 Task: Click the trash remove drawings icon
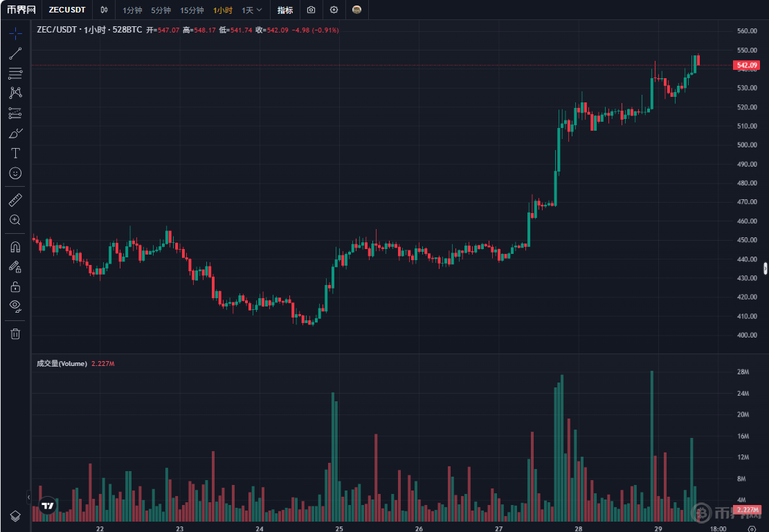(15, 334)
